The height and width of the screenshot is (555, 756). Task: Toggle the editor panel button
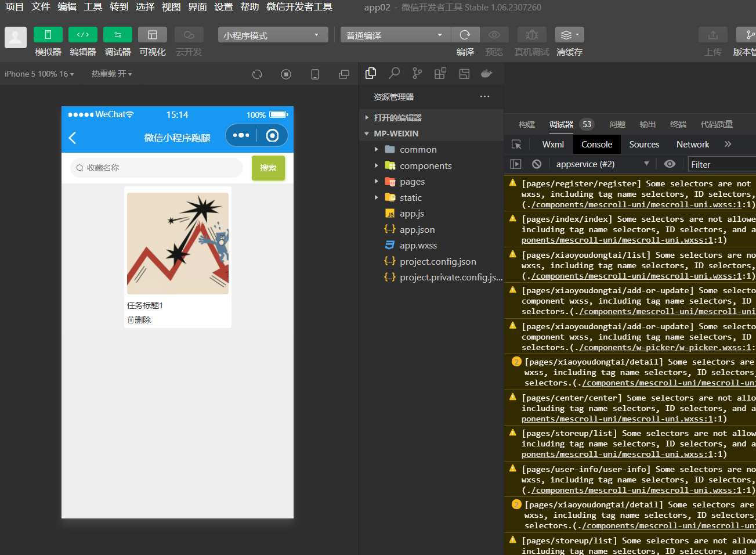(83, 35)
